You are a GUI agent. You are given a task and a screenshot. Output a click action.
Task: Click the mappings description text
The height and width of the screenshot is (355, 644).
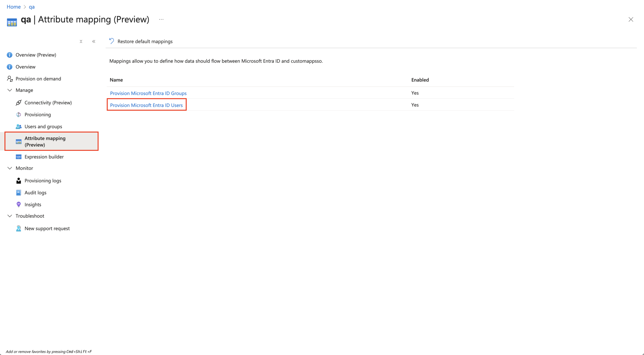(x=216, y=61)
